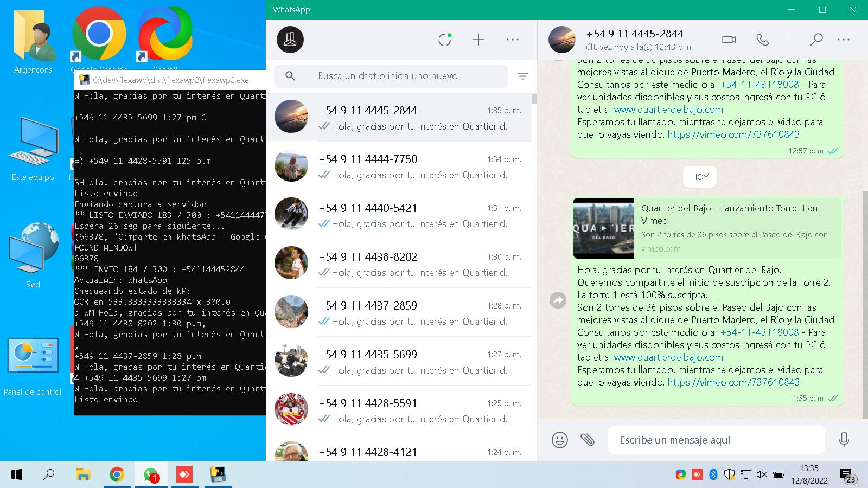Open the conversation options menu (three dots)

pos(844,40)
